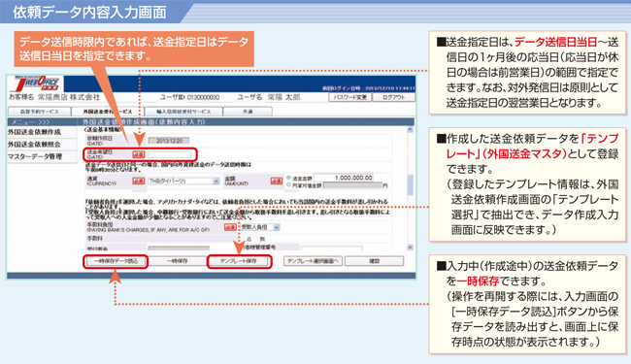Image resolution: width=631 pixels, height=364 pixels.
Task: Select 外国送金依頼照会 in side menu
Action: tap(35, 144)
